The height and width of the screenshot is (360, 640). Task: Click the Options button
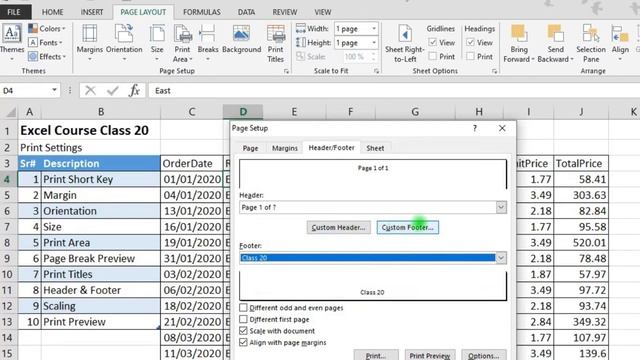click(x=484, y=355)
